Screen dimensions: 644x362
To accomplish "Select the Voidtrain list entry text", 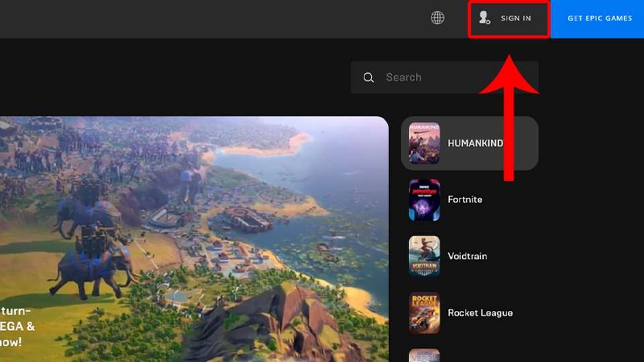I will click(x=468, y=256).
